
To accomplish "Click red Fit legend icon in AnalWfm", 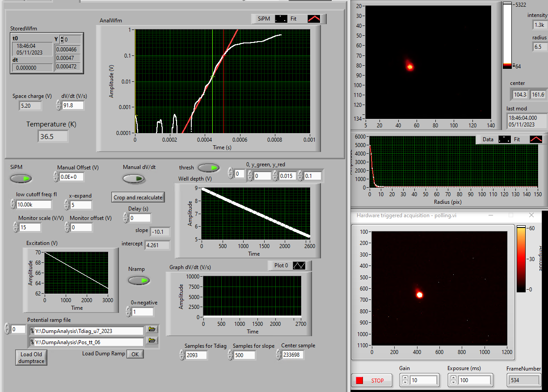I will (x=314, y=19).
